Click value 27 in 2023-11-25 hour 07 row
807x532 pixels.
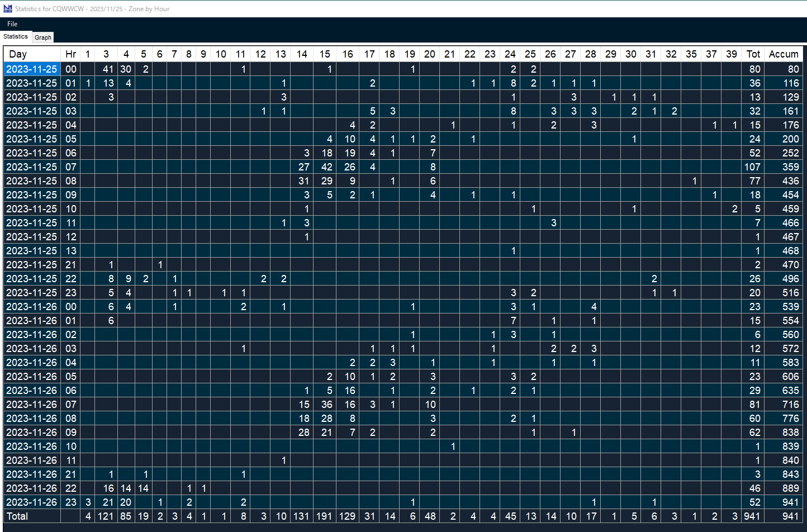[x=302, y=167]
